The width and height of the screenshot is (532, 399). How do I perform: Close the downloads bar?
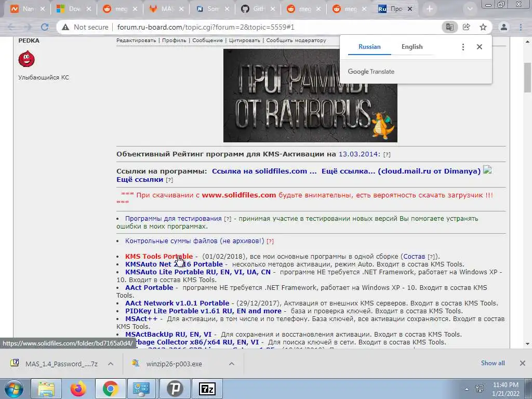pyautogui.click(x=523, y=363)
